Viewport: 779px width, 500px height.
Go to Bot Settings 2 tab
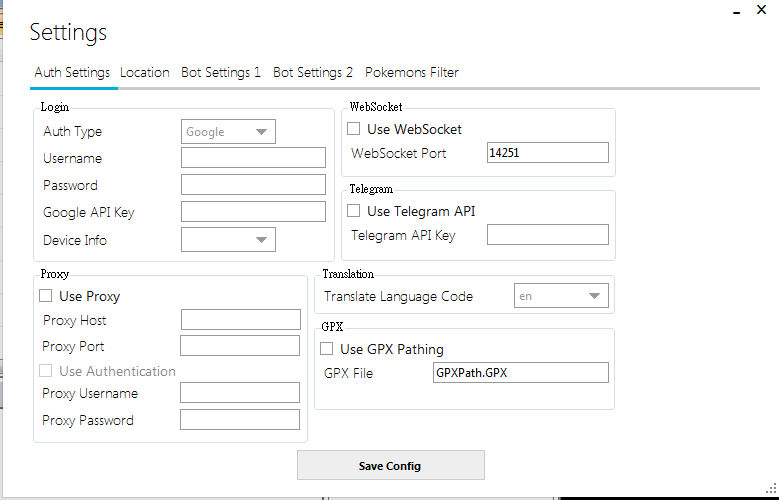pos(313,72)
